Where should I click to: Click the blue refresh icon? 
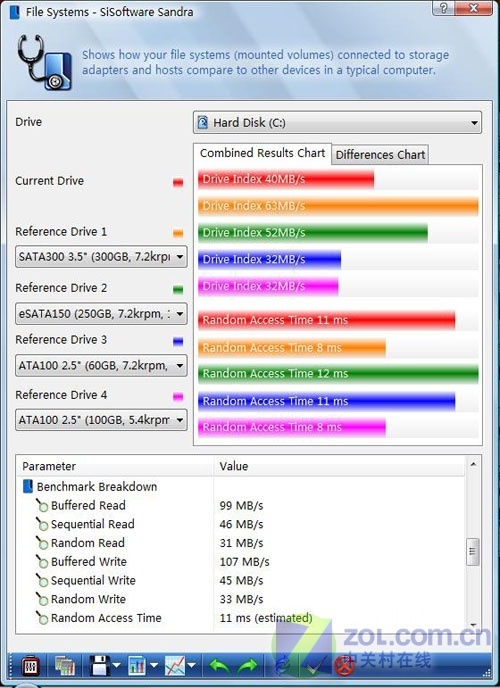(x=282, y=666)
